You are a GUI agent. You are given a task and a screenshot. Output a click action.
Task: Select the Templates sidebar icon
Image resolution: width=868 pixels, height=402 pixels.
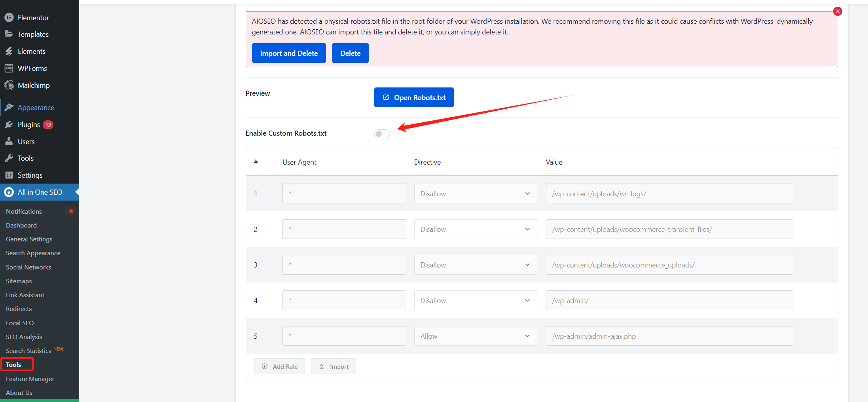9,34
